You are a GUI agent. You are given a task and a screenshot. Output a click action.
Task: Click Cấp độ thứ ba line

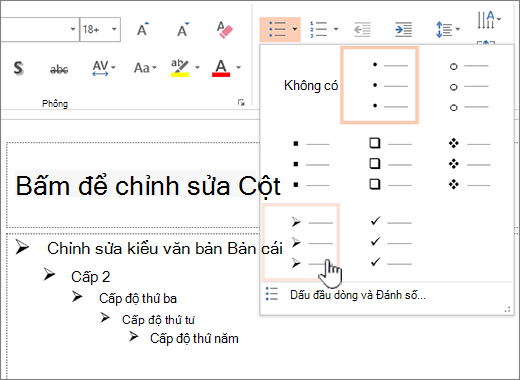tap(138, 298)
